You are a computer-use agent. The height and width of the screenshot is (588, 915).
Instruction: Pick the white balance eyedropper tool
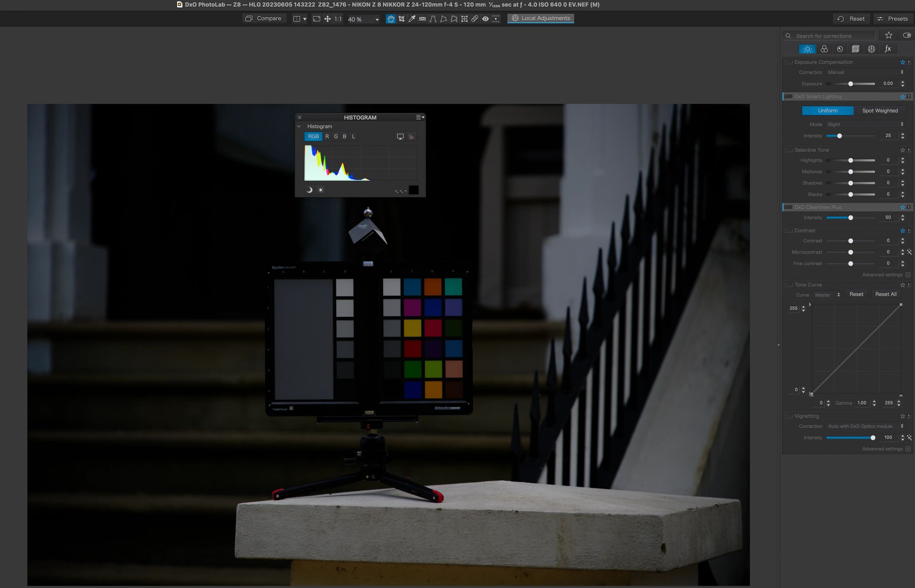point(412,19)
